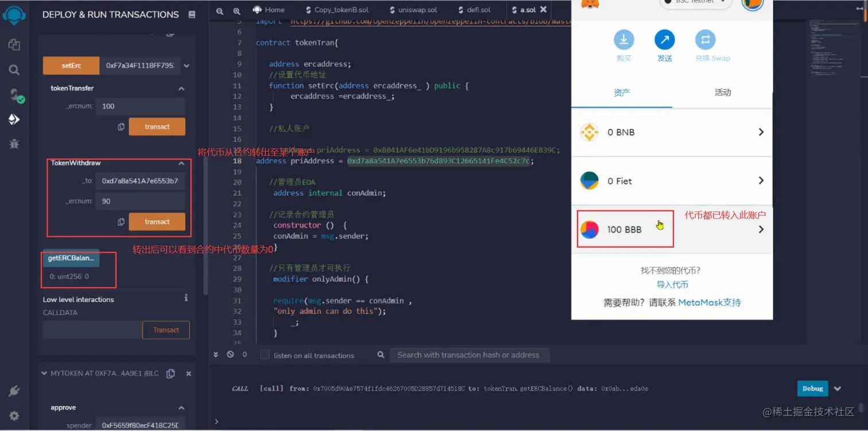
Task: Click the setErc function button
Action: (71, 66)
